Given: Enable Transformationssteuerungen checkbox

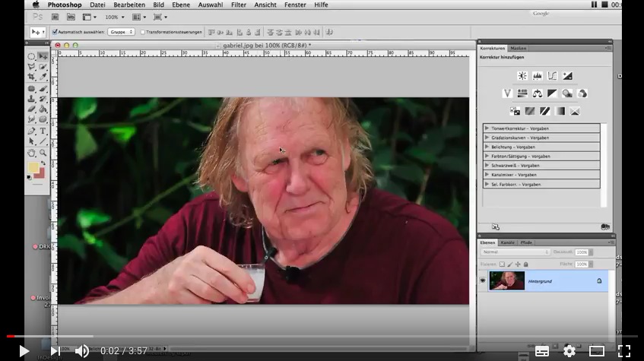Looking at the screenshot, I should point(143,32).
